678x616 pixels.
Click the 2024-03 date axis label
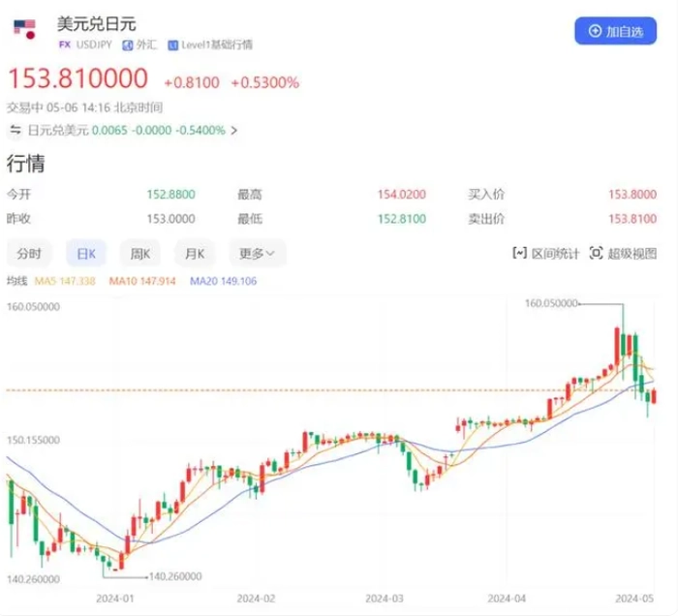point(385,599)
